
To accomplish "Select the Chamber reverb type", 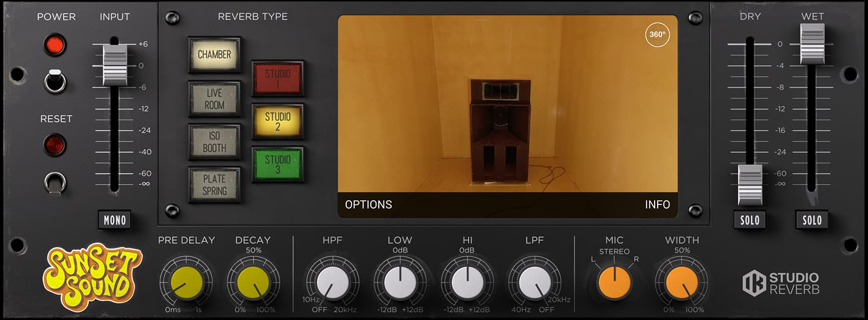I will click(x=214, y=55).
